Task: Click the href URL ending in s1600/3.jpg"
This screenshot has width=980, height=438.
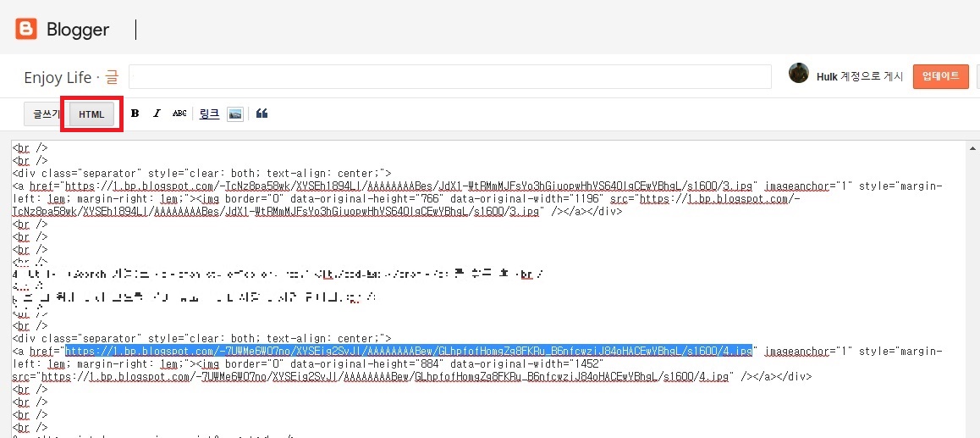Action: coord(411,186)
